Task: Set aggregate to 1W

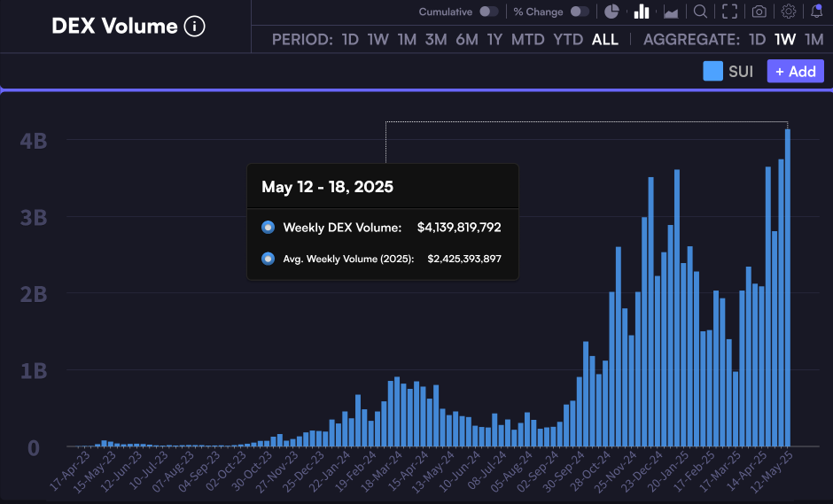Action: point(784,40)
